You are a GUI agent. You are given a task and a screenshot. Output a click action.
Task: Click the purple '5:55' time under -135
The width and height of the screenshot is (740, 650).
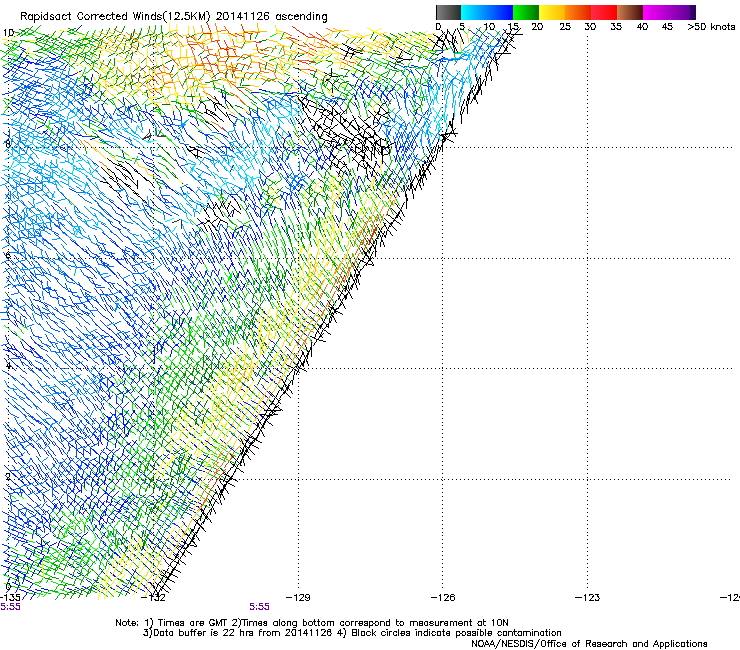tap(10, 607)
